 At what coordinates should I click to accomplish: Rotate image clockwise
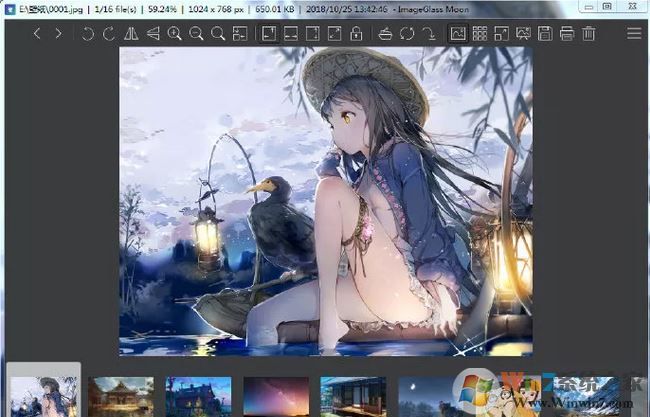109,34
